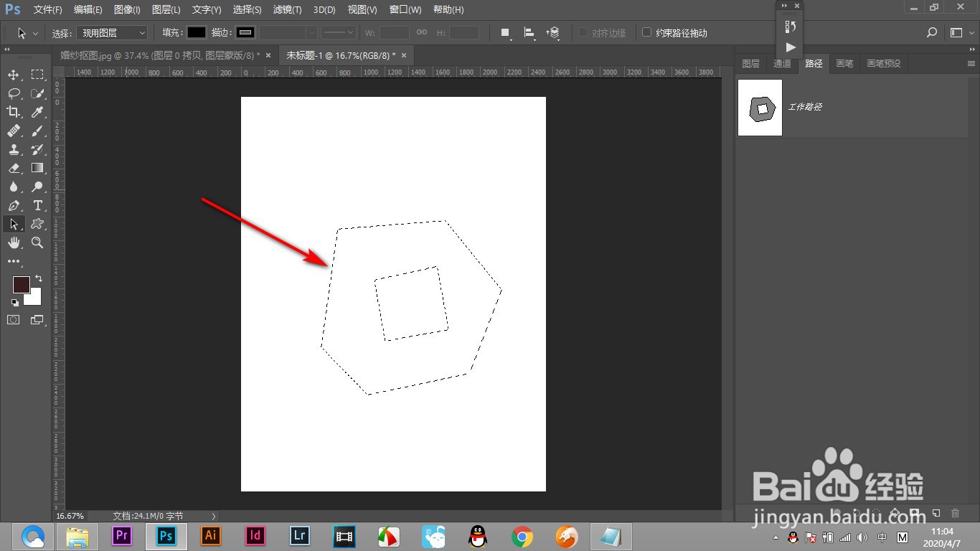Select the Zoom tool
This screenshot has width=980, height=551.
tap(37, 242)
